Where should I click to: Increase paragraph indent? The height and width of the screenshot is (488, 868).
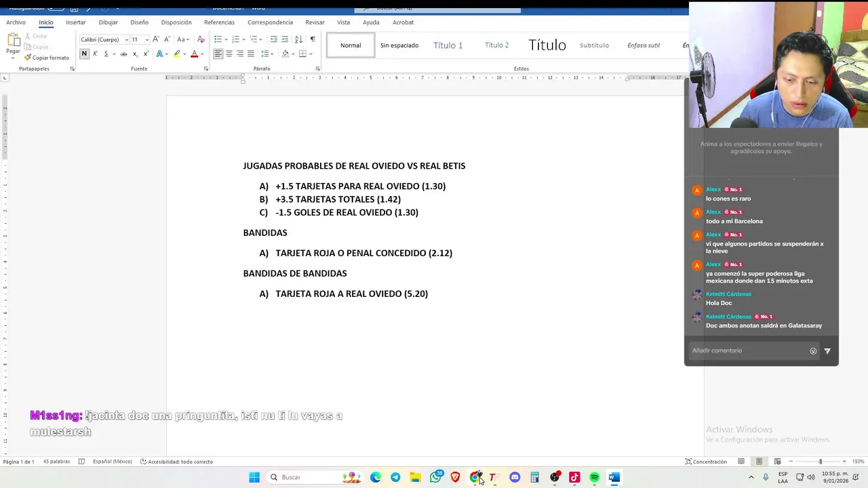pos(285,39)
